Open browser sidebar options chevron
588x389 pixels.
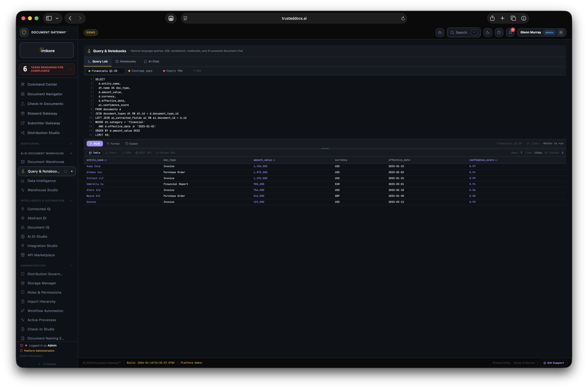(57, 18)
